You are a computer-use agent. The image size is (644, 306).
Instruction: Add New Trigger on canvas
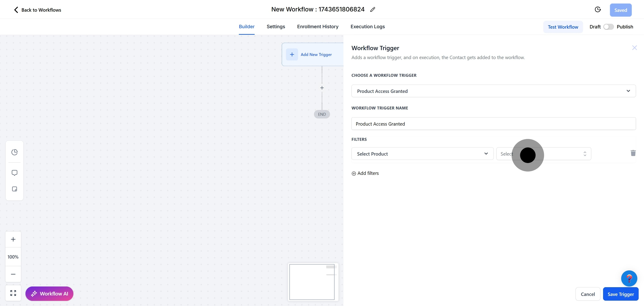coord(313,54)
